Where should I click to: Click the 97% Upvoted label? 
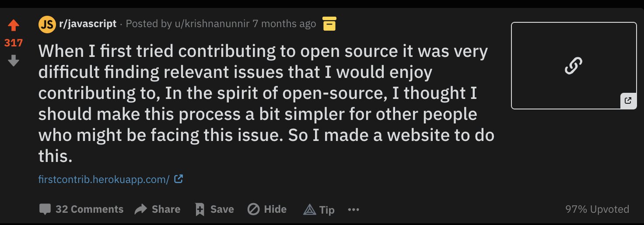coord(597,209)
